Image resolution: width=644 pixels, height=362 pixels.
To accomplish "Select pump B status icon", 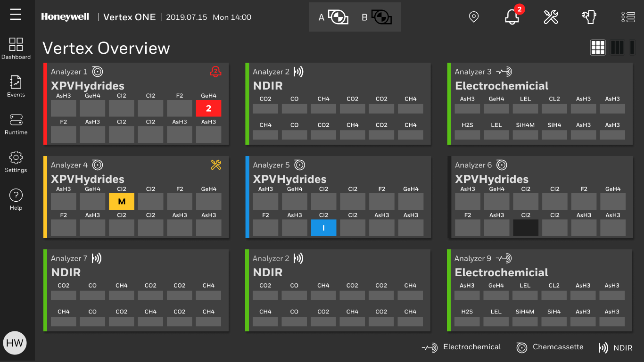I will (381, 17).
